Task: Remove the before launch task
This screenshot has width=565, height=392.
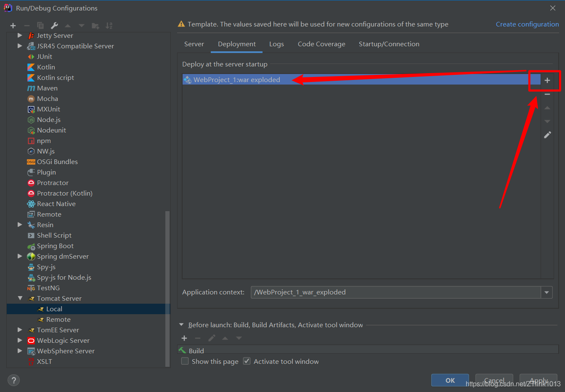Action: pos(198,338)
